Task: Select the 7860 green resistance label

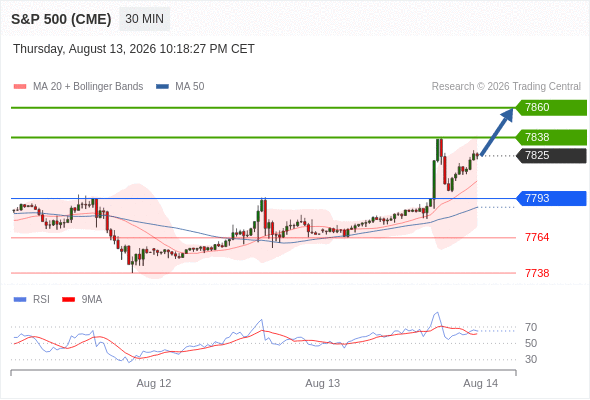Action: (x=551, y=108)
